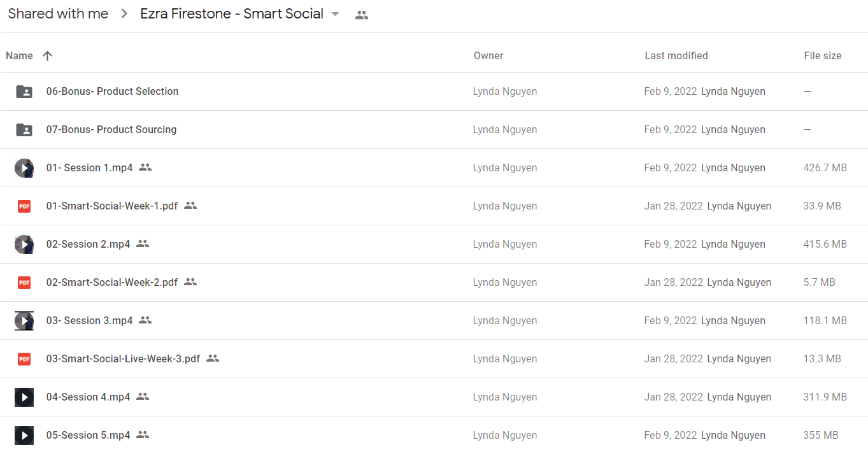Click the shared people icon beside 05-Session 5.mp4
868x454 pixels.
(x=143, y=435)
